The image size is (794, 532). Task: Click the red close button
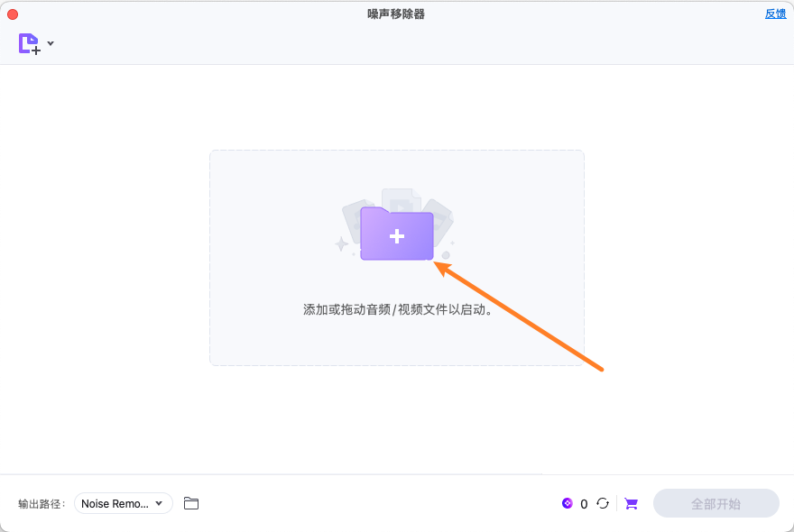(x=13, y=13)
